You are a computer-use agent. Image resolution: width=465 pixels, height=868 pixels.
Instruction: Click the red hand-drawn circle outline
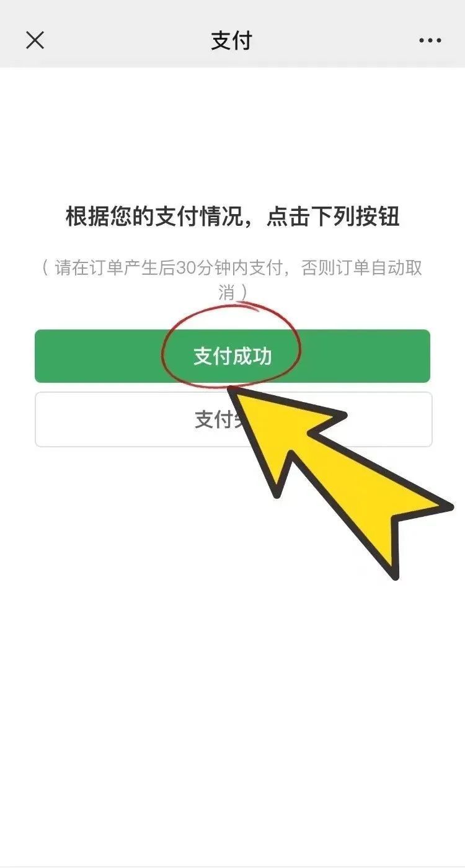(x=231, y=349)
